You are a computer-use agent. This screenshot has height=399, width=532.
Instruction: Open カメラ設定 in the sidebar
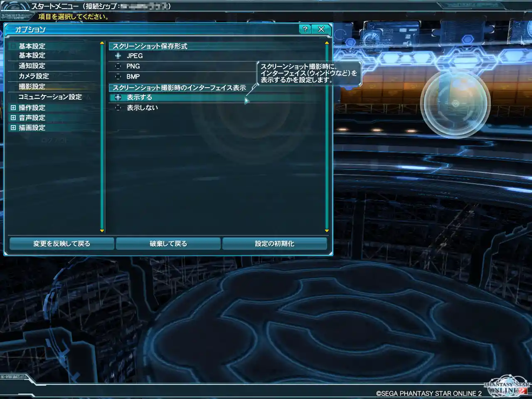pos(34,76)
